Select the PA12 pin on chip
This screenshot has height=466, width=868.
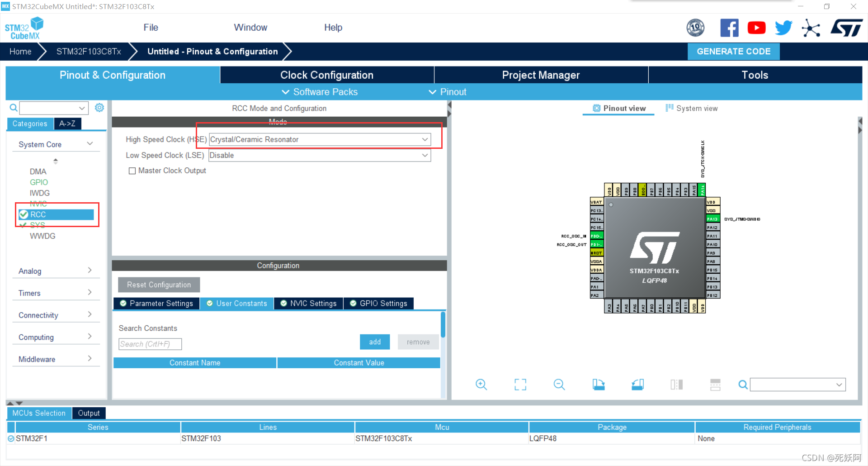[x=713, y=228]
